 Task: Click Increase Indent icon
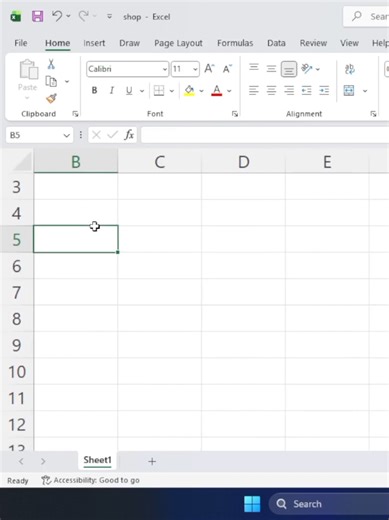(324, 90)
